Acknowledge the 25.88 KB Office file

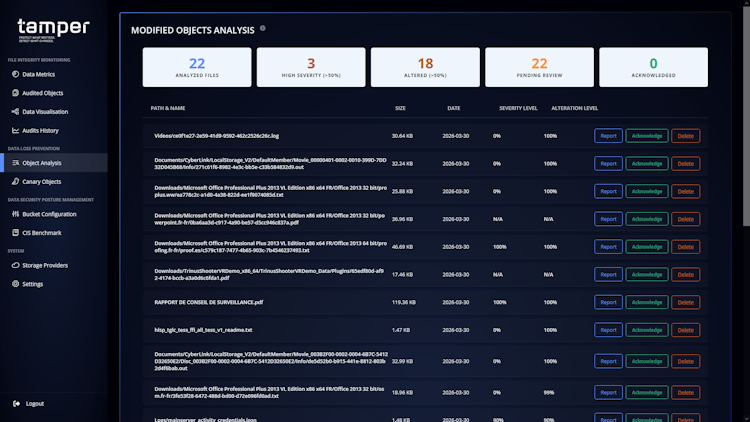pyautogui.click(x=646, y=191)
